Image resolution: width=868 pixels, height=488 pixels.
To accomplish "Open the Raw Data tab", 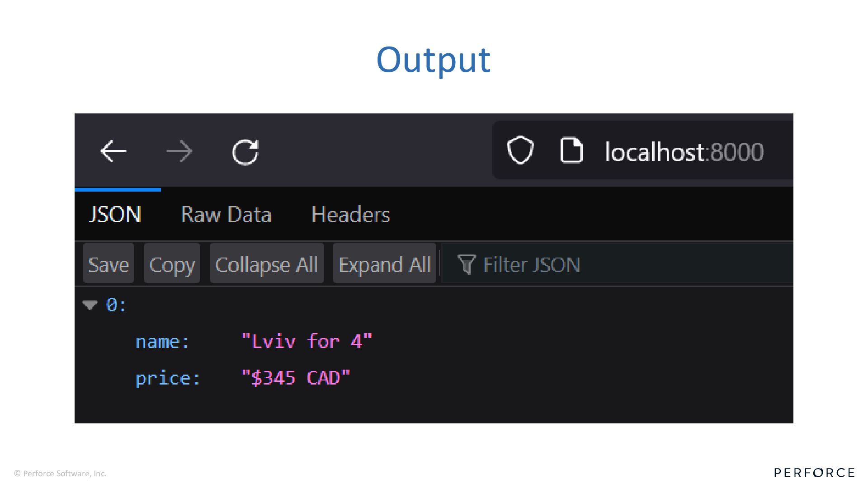I will [x=226, y=214].
